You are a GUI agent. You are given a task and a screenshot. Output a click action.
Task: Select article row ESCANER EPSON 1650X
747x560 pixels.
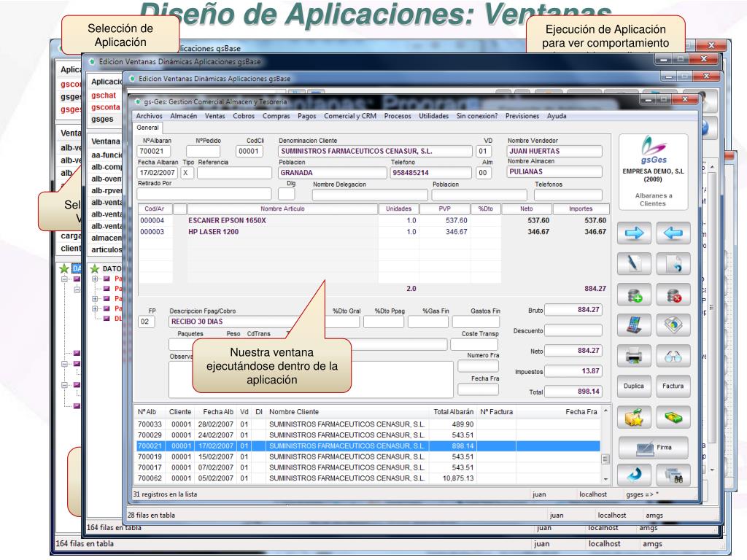[x=373, y=220]
